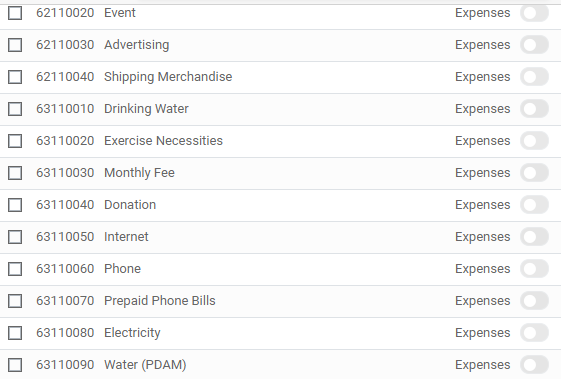Select the Advertising account checkbox
This screenshot has width=561, height=379.
point(15,45)
